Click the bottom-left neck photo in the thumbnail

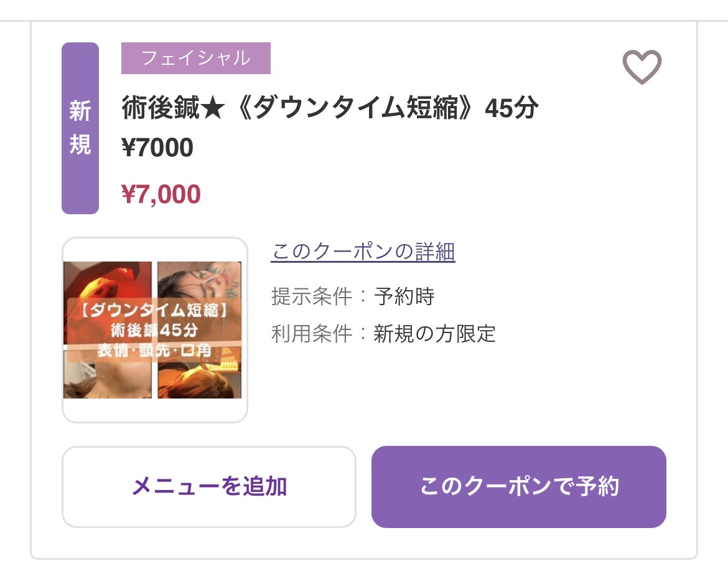pyautogui.click(x=107, y=380)
